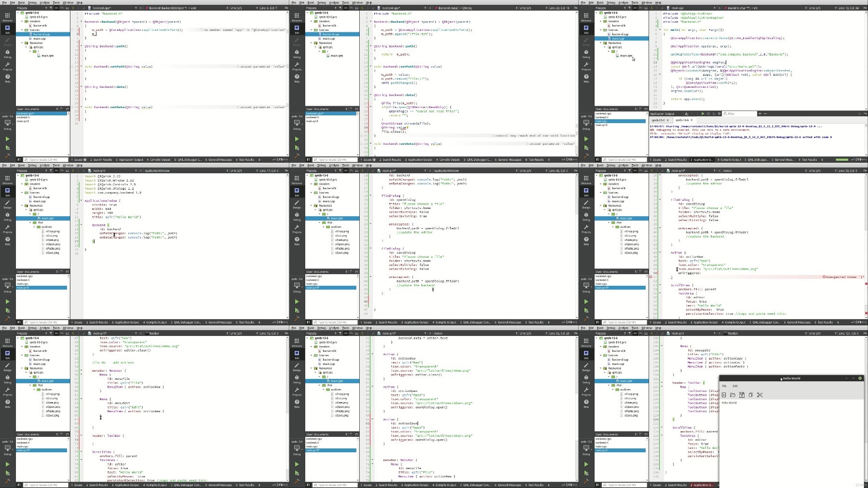This screenshot has height=488, width=868.
Task: Select oCopy.png in the bottom-left frame's project tree
Action: [53, 394]
